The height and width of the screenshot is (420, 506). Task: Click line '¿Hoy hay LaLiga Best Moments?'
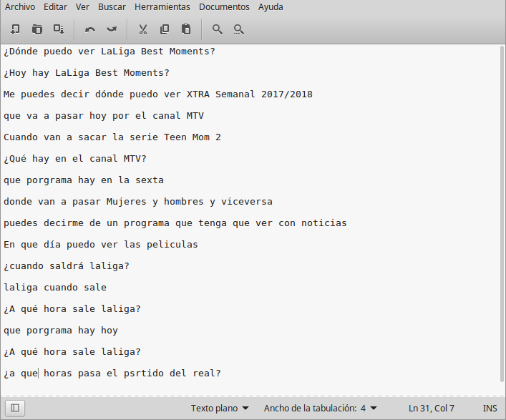[87, 73]
